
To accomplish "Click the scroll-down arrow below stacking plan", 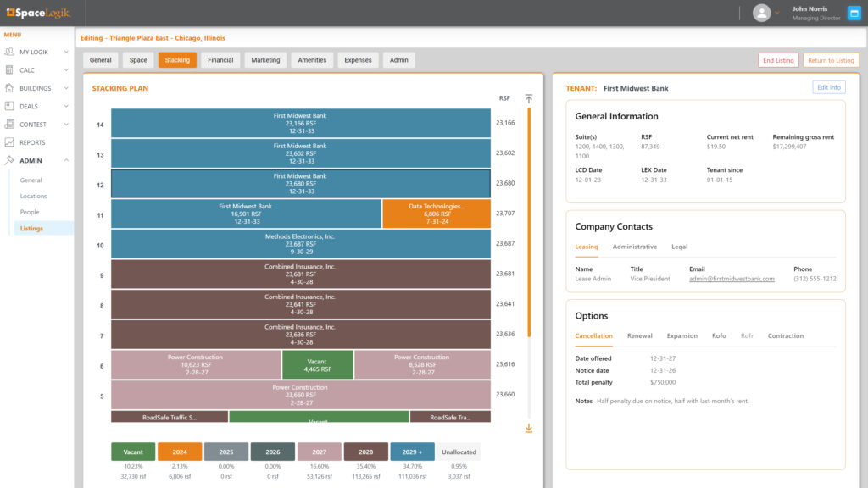I will [529, 429].
